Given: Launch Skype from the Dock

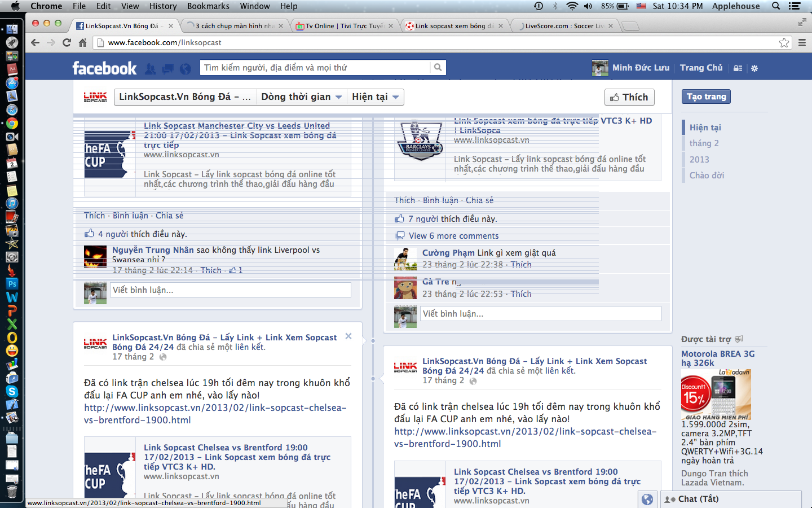Looking at the screenshot, I should tap(12, 391).
